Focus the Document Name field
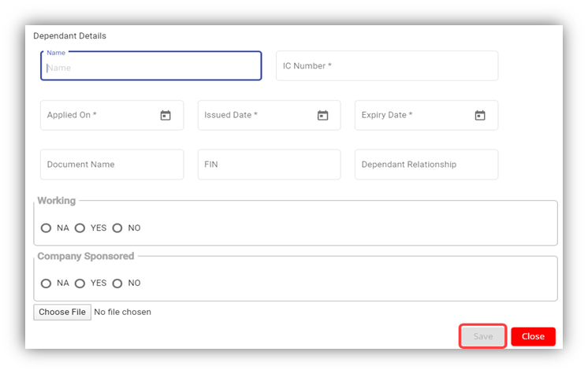Image resolution: width=588 pixels, height=374 pixels. point(111,165)
